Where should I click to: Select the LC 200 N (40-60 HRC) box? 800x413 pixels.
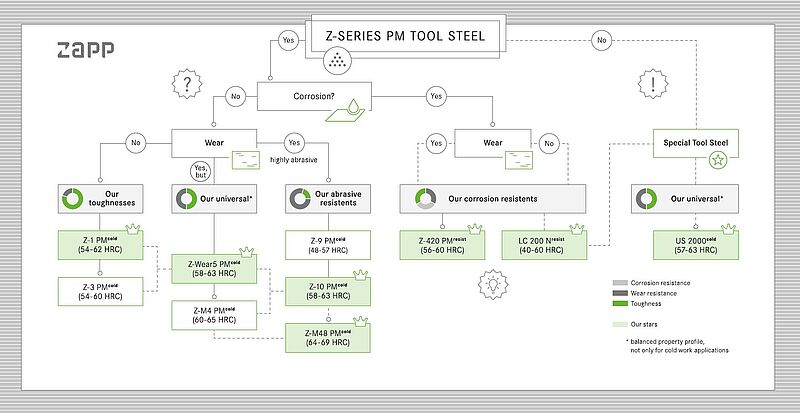click(544, 245)
